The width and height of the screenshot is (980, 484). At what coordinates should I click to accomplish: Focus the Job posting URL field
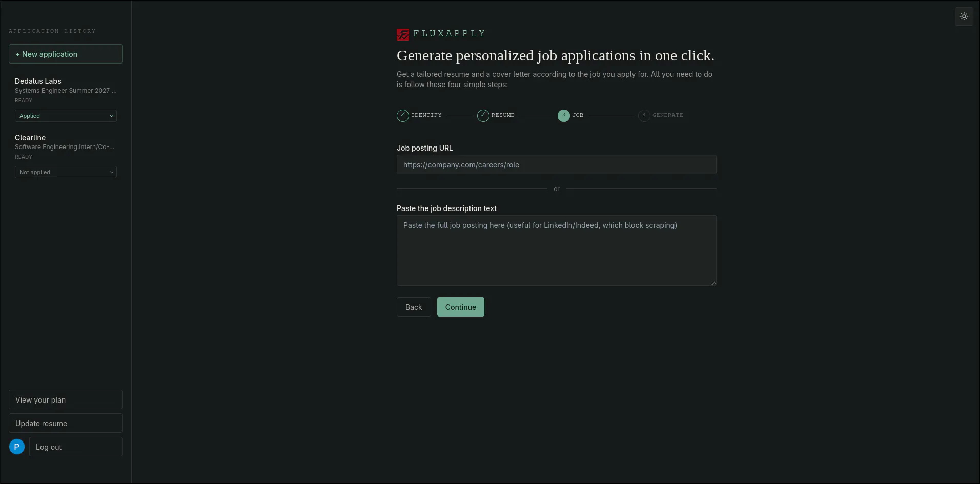coord(556,164)
